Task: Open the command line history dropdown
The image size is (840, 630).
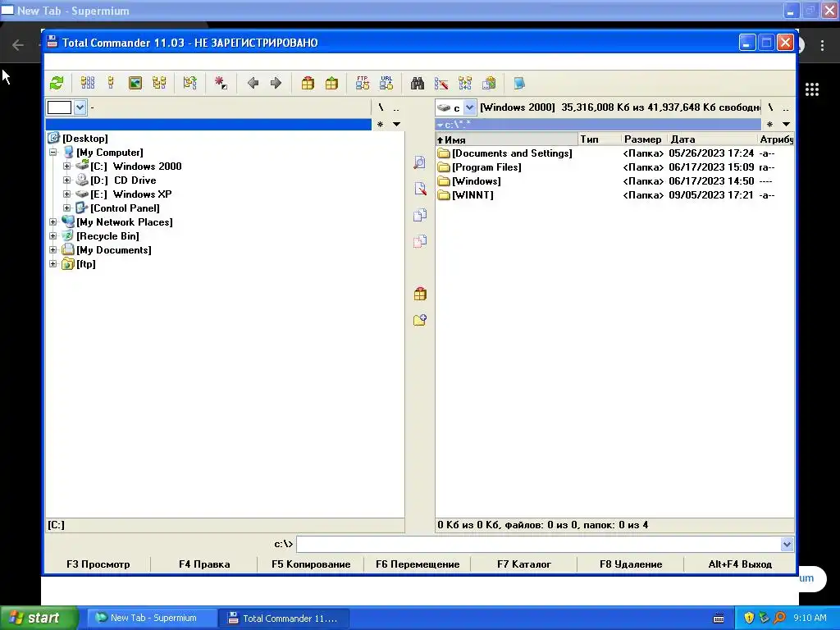Action: tap(787, 545)
